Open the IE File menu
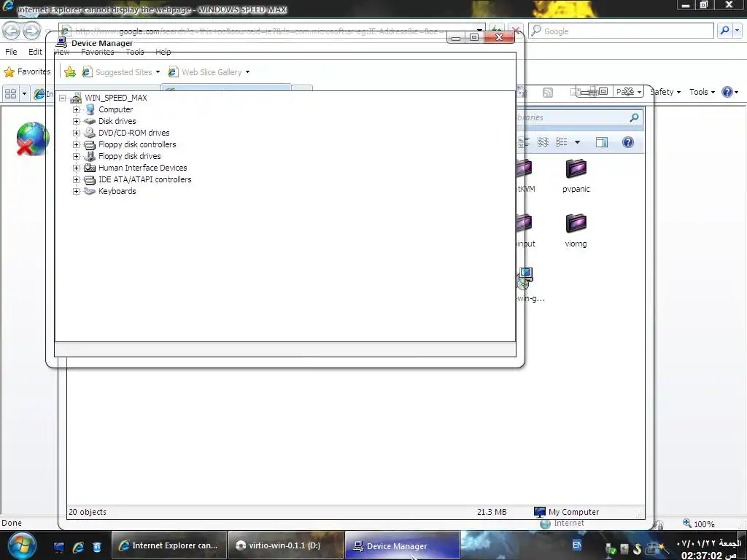Screen dimensions: 747x560 pos(11,52)
